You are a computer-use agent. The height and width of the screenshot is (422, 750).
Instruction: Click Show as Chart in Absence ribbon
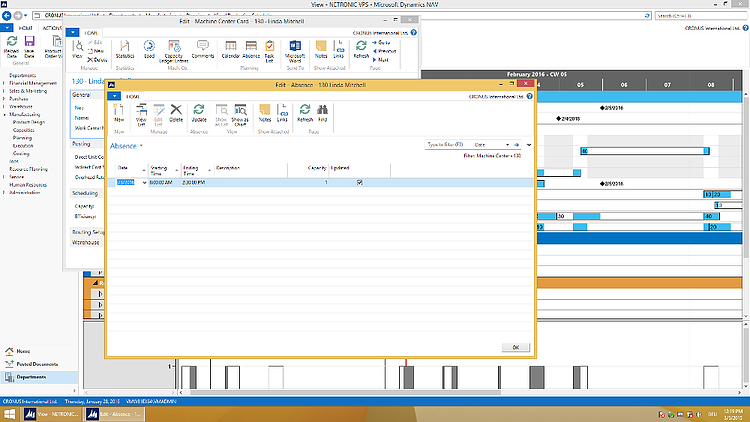pyautogui.click(x=240, y=115)
